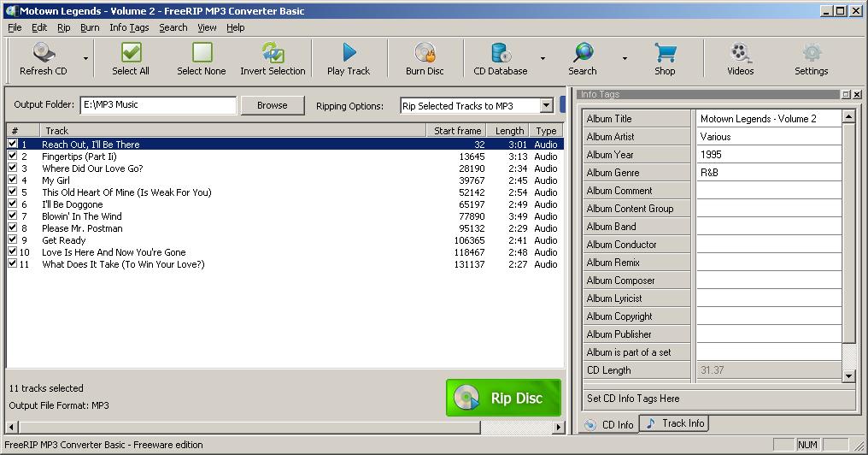Uncheck track 4 My Girl checkbox
The height and width of the screenshot is (455, 868).
pos(13,180)
